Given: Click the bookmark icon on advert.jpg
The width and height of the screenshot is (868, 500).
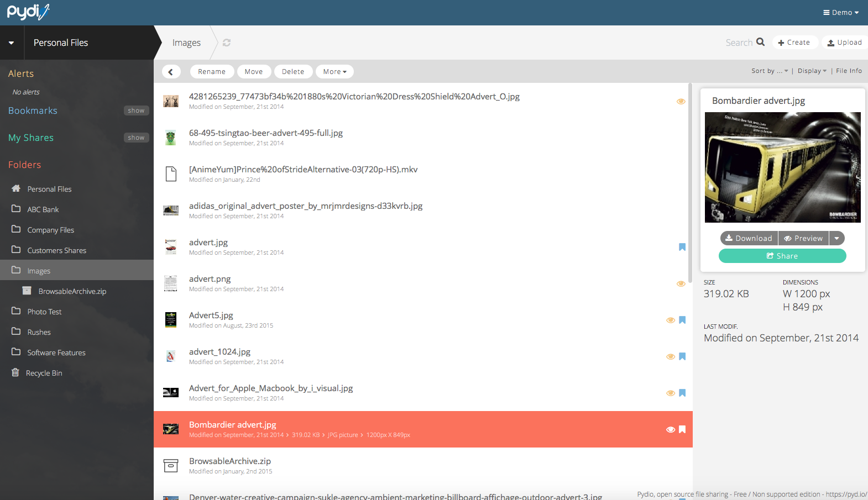Looking at the screenshot, I should (x=682, y=247).
